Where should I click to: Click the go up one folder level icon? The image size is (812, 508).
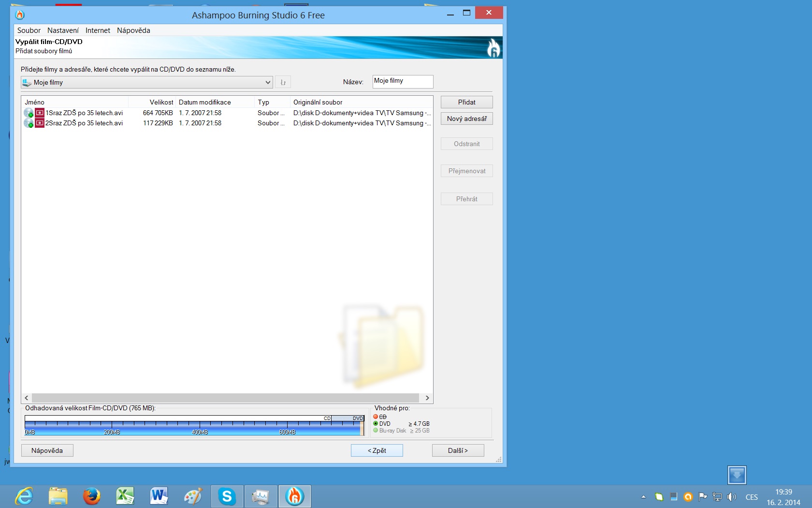pos(283,82)
